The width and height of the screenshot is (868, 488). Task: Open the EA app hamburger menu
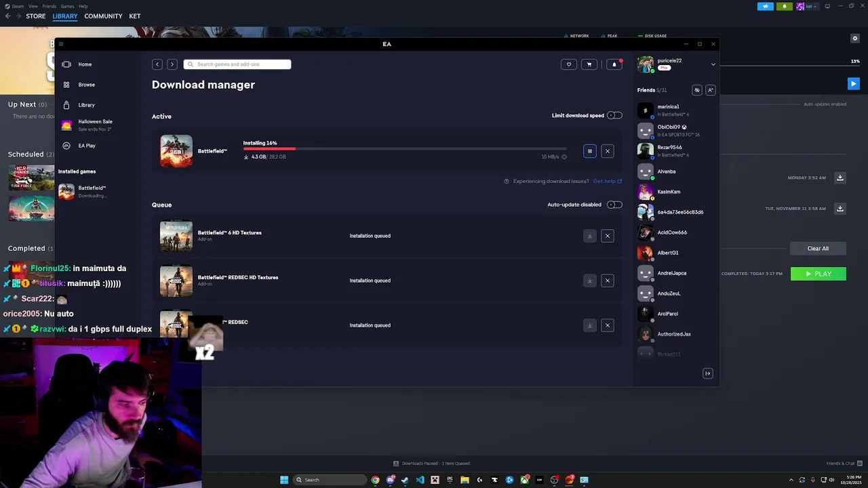61,44
